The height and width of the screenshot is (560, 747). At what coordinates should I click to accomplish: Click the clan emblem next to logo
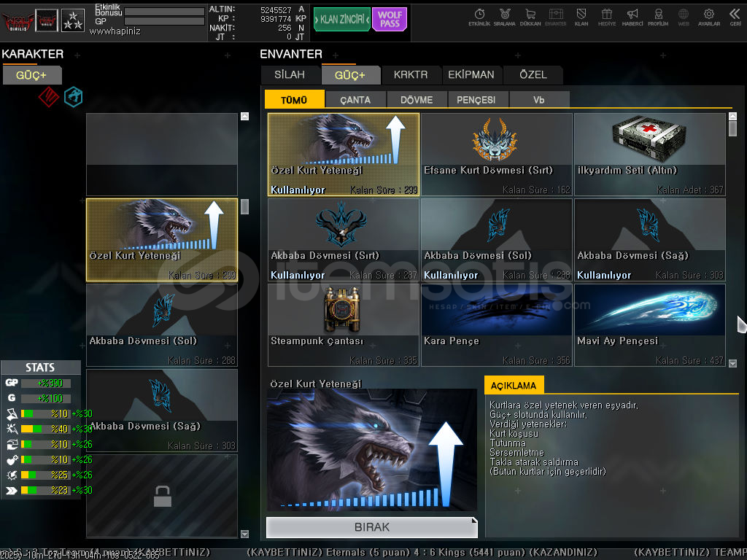[47, 20]
